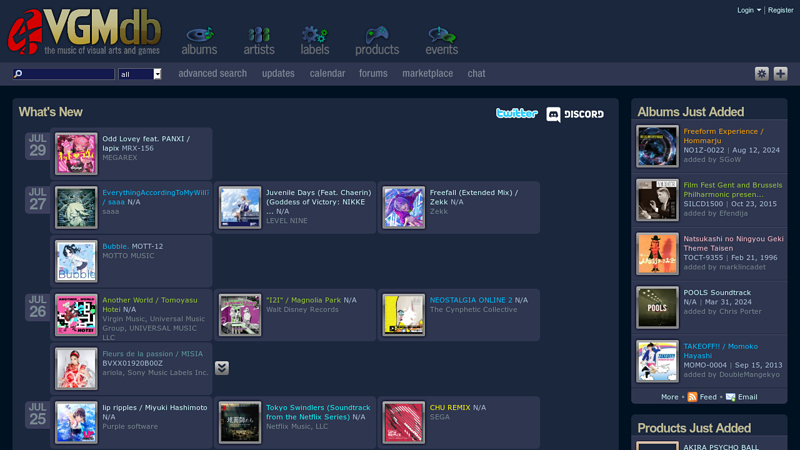Open POOLS Soundtrack cover thumbnail

tap(657, 308)
